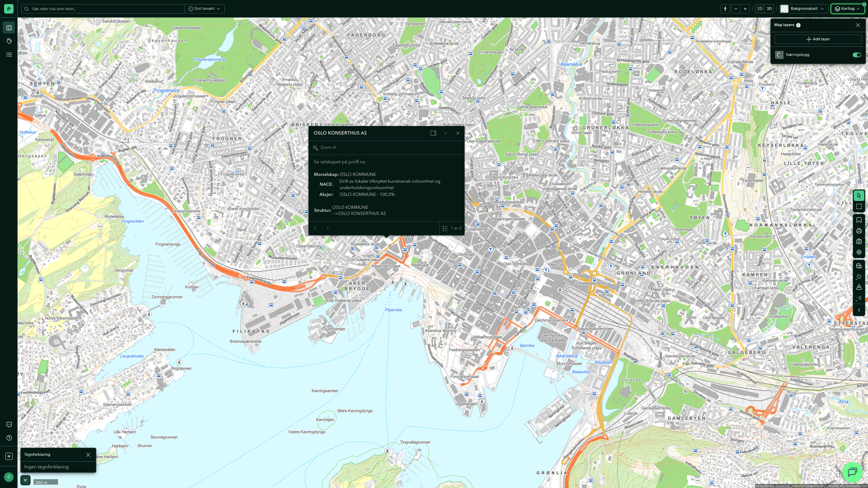
Task: Open the help question mark icon
Action: click(x=9, y=438)
